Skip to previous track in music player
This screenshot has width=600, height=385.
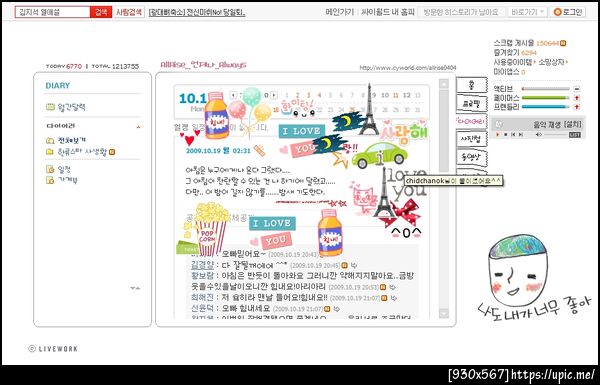[513, 135]
